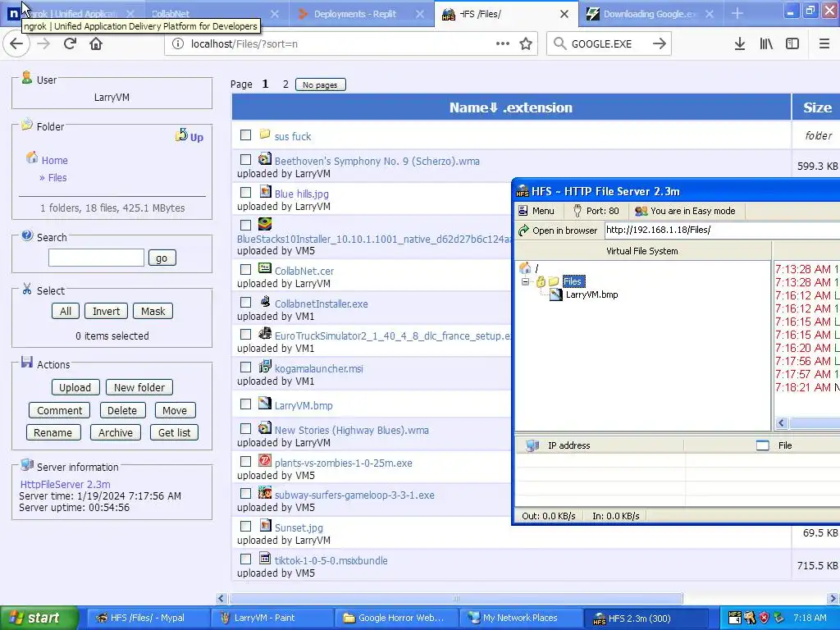
Task: Switch to the Deployments - Replit tab
Action: pos(361,14)
